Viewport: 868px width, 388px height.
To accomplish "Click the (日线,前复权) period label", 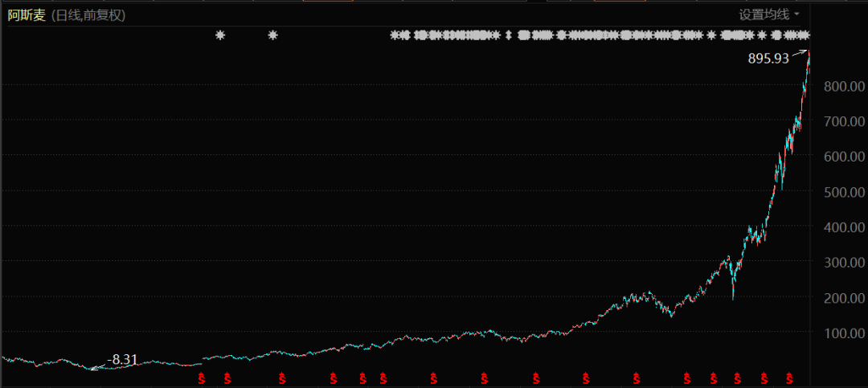I will point(88,15).
